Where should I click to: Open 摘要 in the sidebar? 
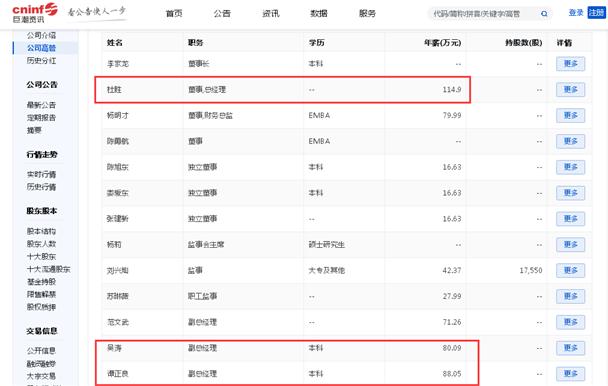(34, 130)
